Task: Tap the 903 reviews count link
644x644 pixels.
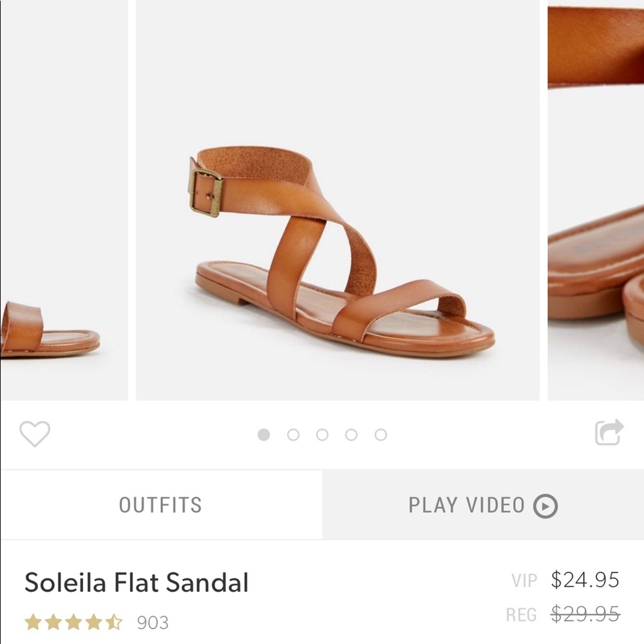Action: pyautogui.click(x=153, y=622)
